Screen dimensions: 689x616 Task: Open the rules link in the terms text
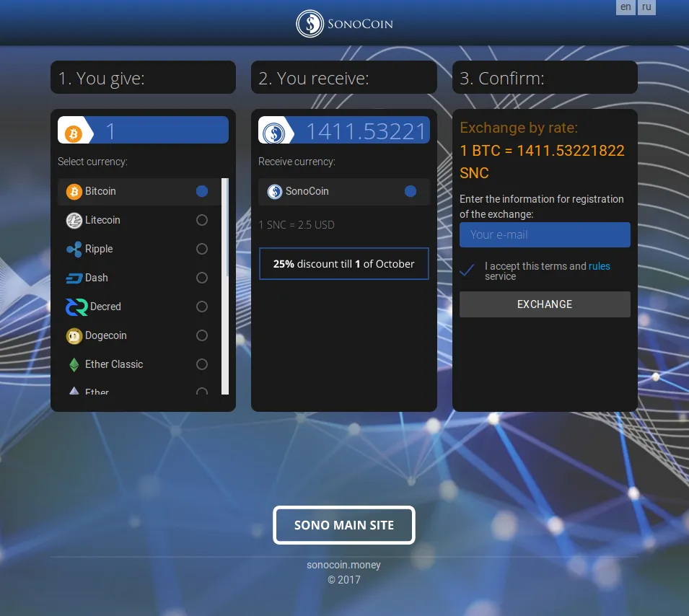(600, 266)
